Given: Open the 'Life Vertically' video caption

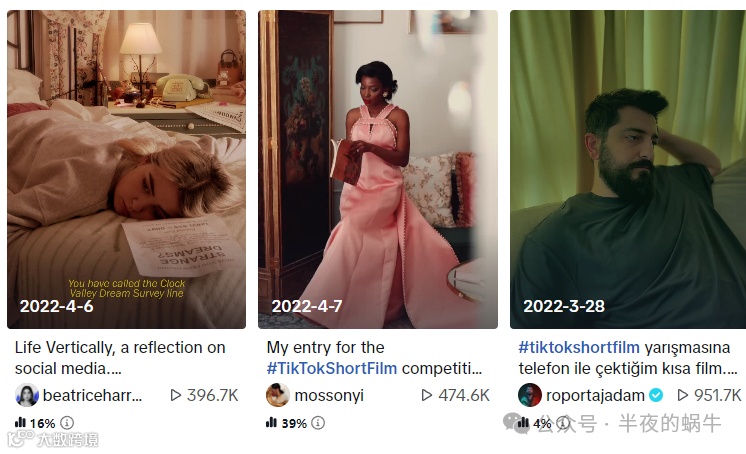Looking at the screenshot, I should click(x=120, y=358).
